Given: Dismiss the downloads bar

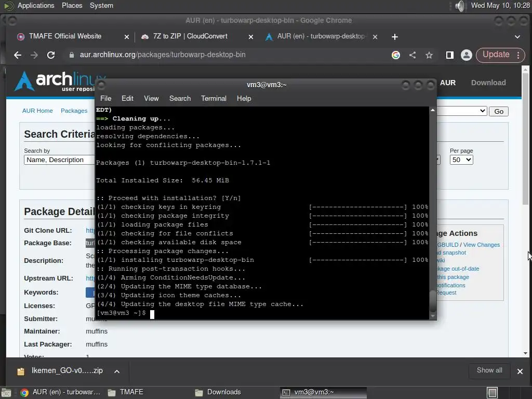Looking at the screenshot, I should coord(520,371).
